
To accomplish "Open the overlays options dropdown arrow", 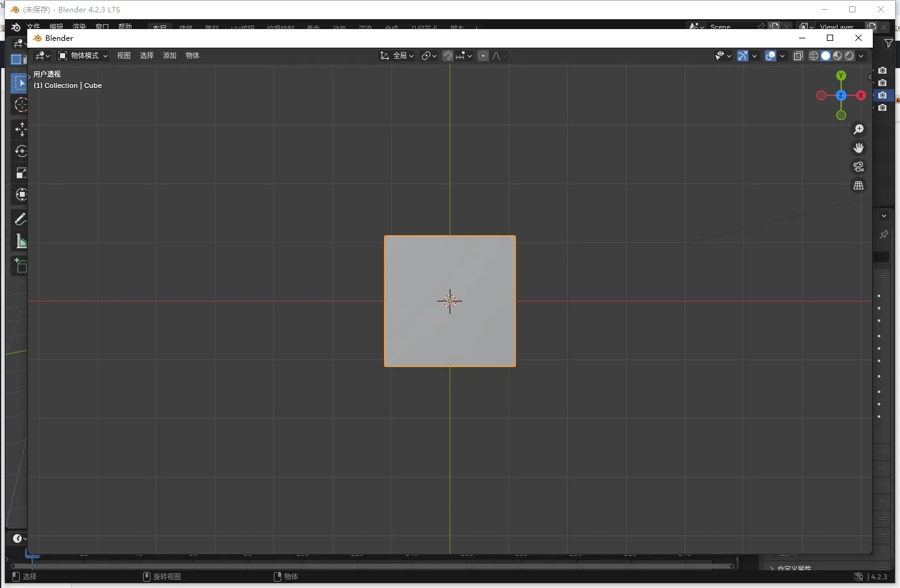I will [782, 56].
